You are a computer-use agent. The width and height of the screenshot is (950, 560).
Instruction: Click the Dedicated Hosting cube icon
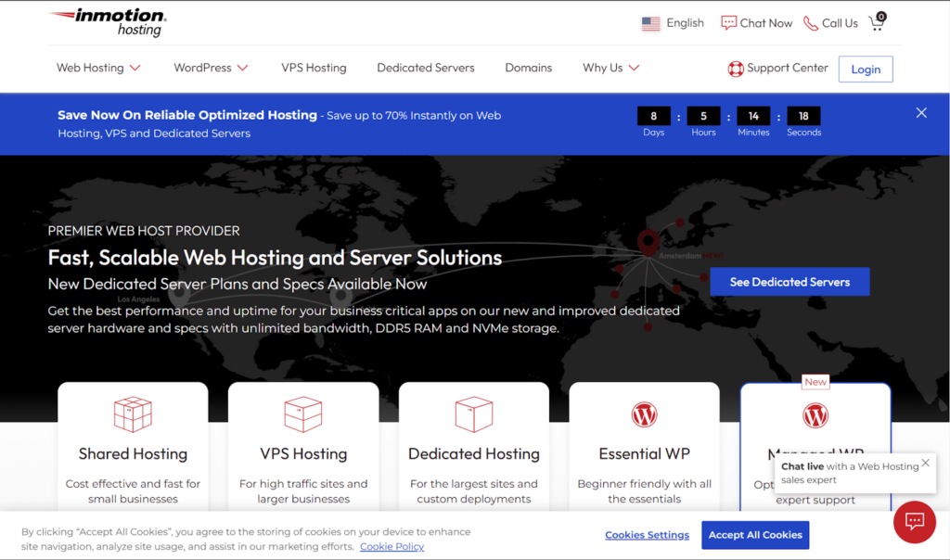point(473,414)
